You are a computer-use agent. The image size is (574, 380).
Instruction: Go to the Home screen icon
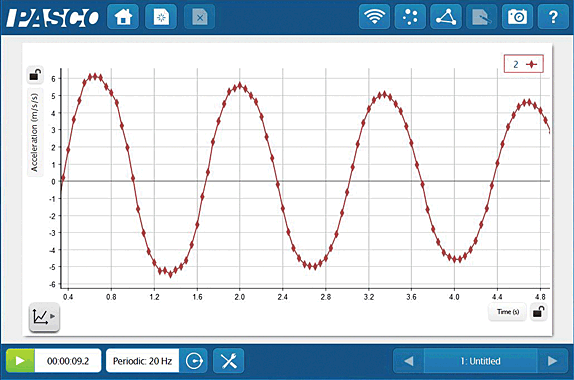point(123,17)
